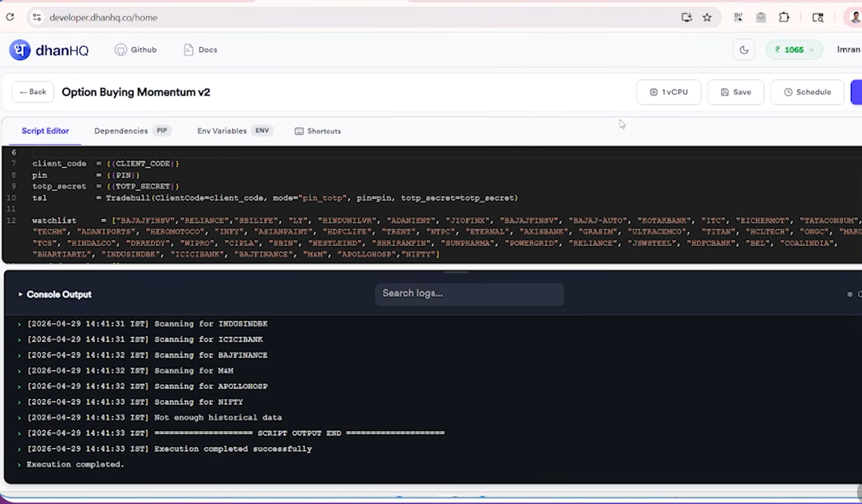The image size is (862, 504).
Task: Toggle dark mode with moon icon
Action: point(744,50)
